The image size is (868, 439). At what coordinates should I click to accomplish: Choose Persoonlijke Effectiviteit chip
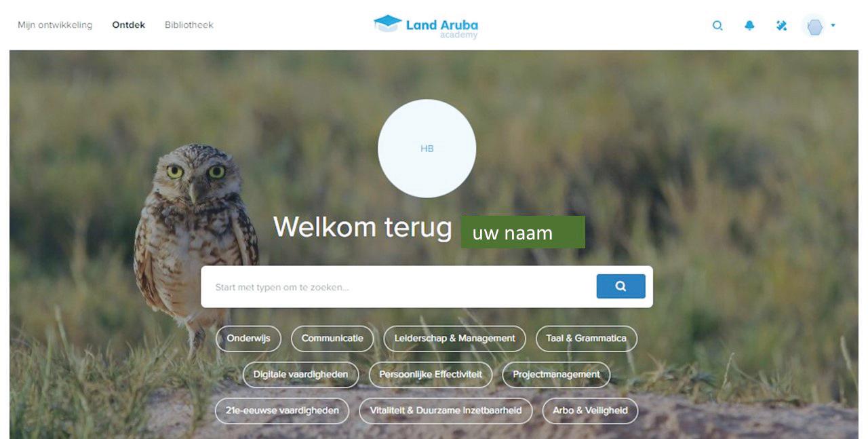(431, 375)
